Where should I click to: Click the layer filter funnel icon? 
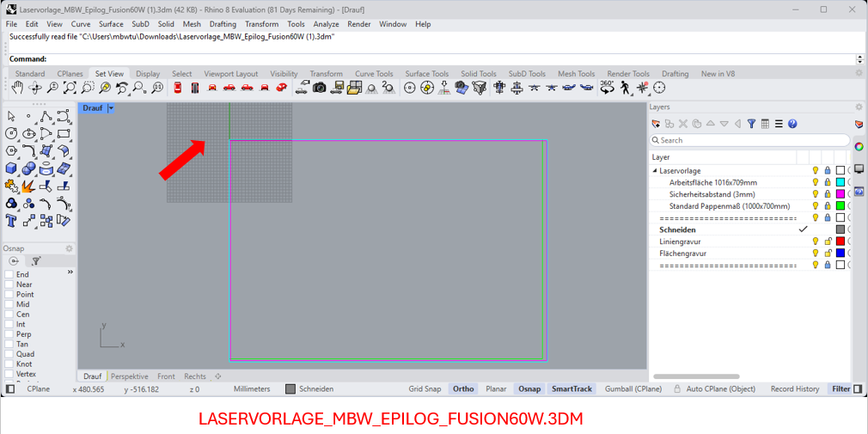[x=751, y=124]
